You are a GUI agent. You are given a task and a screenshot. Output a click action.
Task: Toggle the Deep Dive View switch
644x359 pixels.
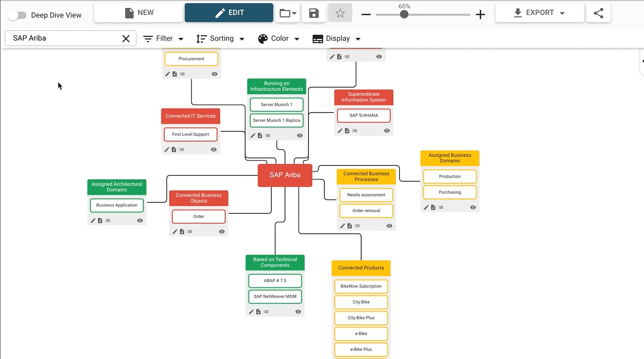click(x=17, y=15)
